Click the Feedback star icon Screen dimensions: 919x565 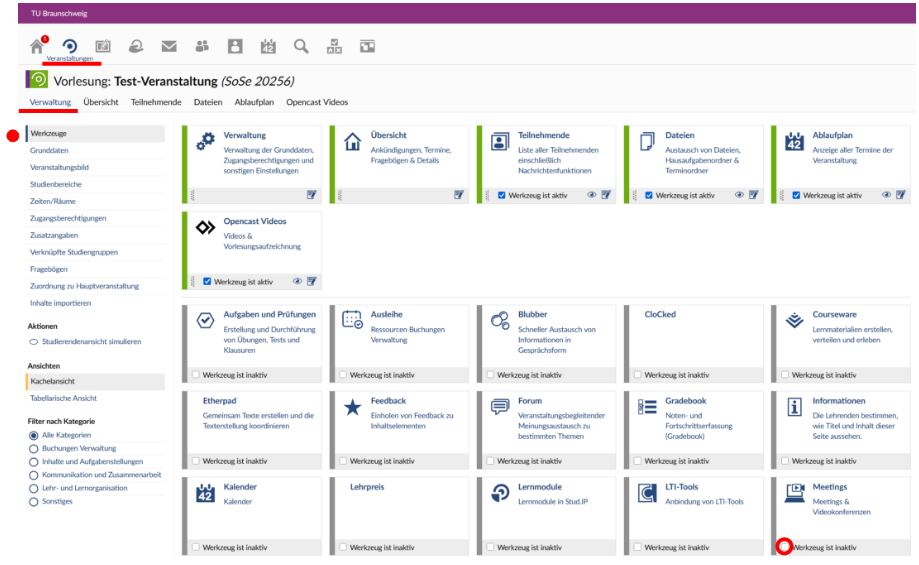(x=352, y=407)
